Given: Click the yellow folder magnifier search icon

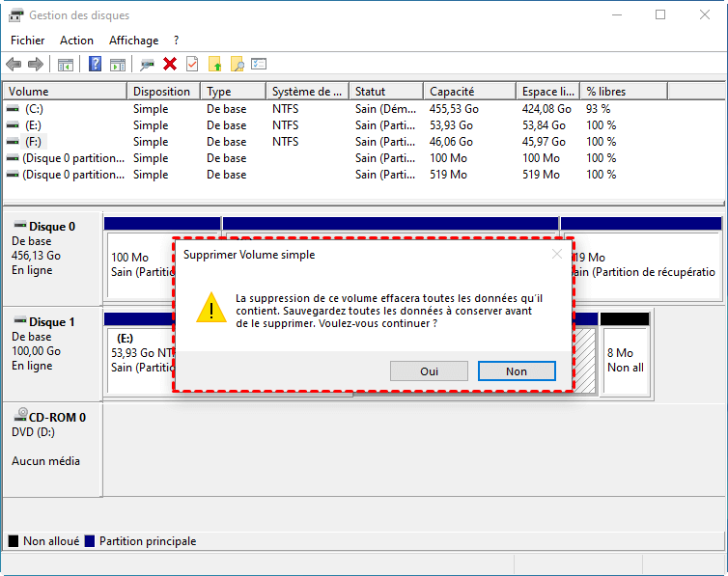Looking at the screenshot, I should pyautogui.click(x=237, y=64).
